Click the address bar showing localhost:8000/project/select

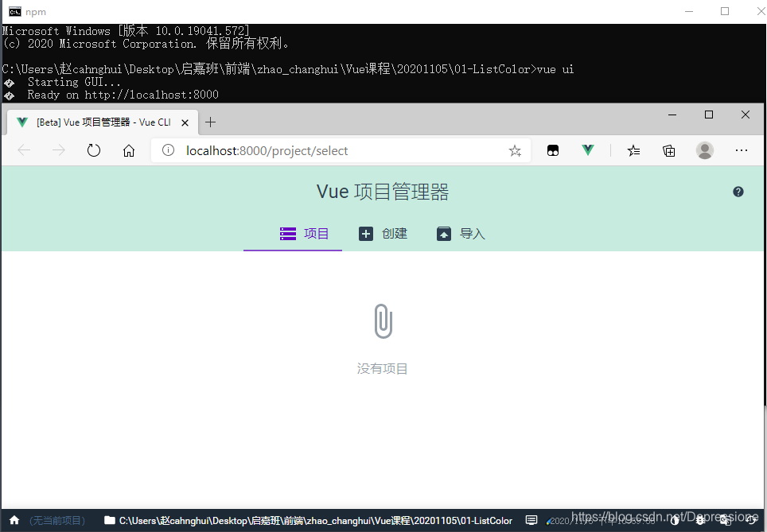[x=318, y=150]
